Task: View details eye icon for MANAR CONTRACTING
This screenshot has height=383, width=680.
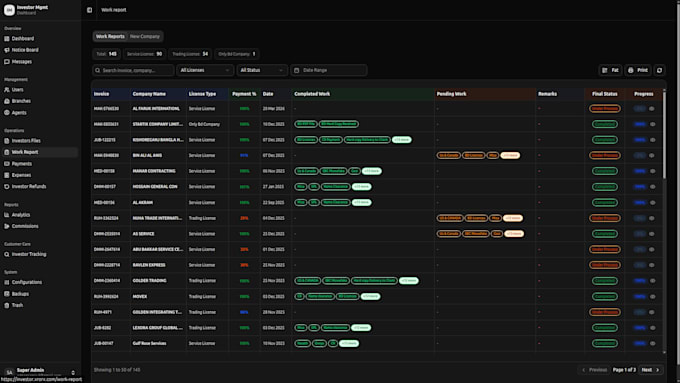Action: click(652, 171)
